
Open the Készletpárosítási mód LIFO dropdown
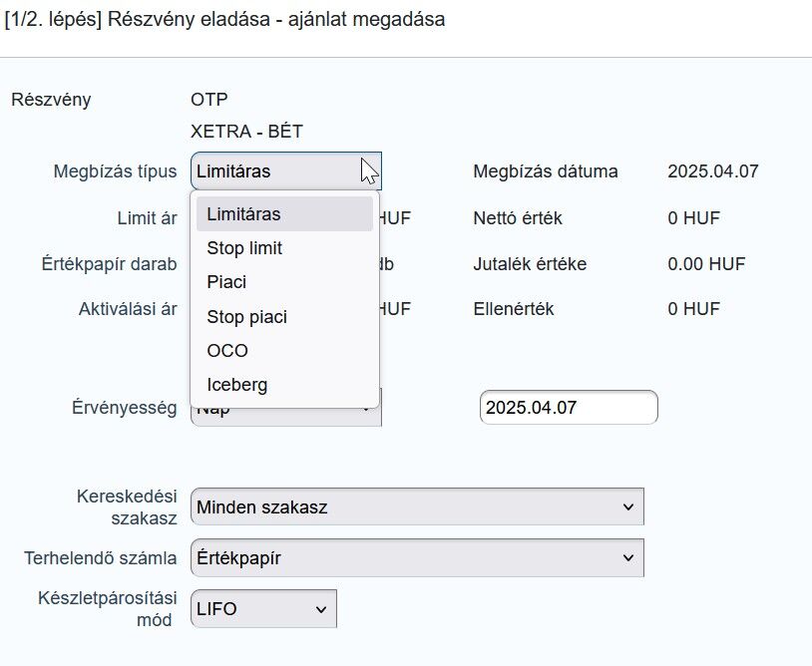click(263, 608)
